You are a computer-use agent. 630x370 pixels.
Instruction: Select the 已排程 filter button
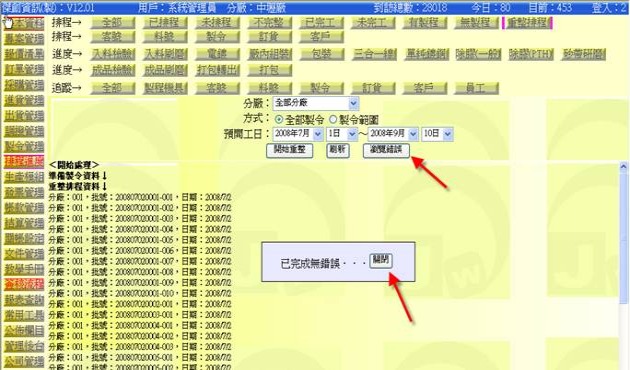(165, 23)
